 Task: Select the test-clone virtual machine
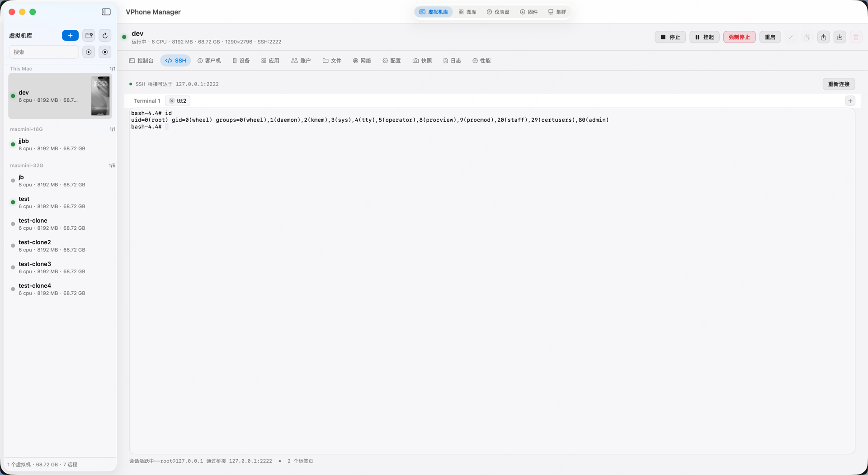(x=60, y=224)
